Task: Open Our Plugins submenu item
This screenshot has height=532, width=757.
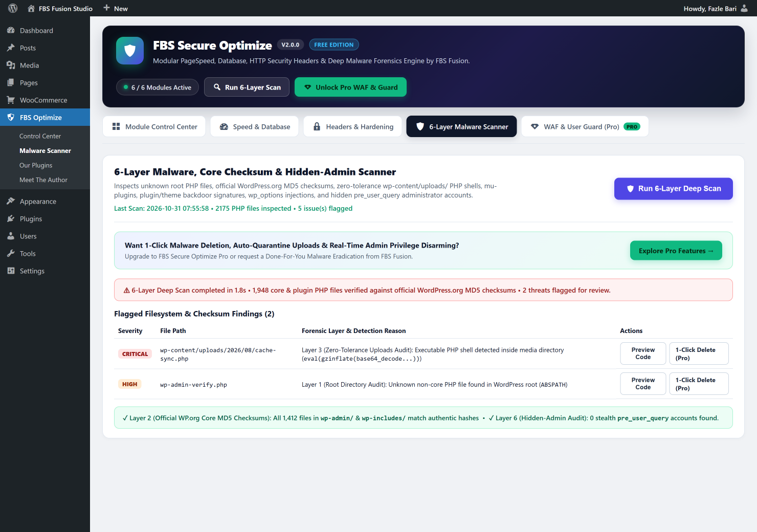Action: [x=36, y=165]
